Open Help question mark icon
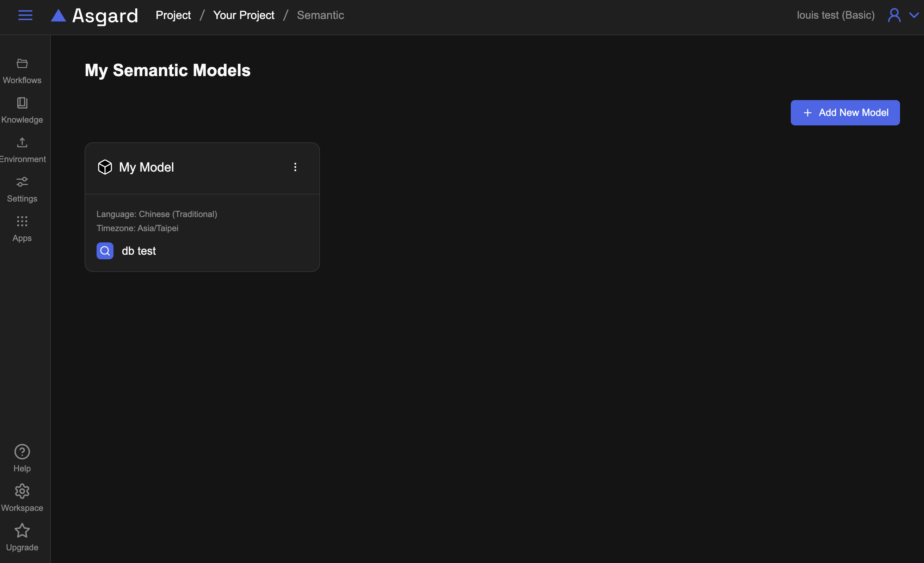This screenshot has width=924, height=563. (22, 452)
